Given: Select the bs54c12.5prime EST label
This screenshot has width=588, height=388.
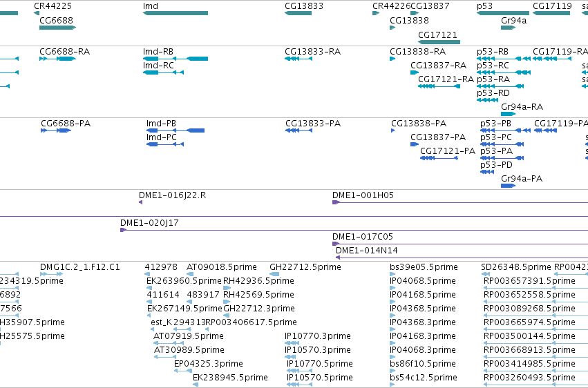Looking at the screenshot, I should [424, 378].
